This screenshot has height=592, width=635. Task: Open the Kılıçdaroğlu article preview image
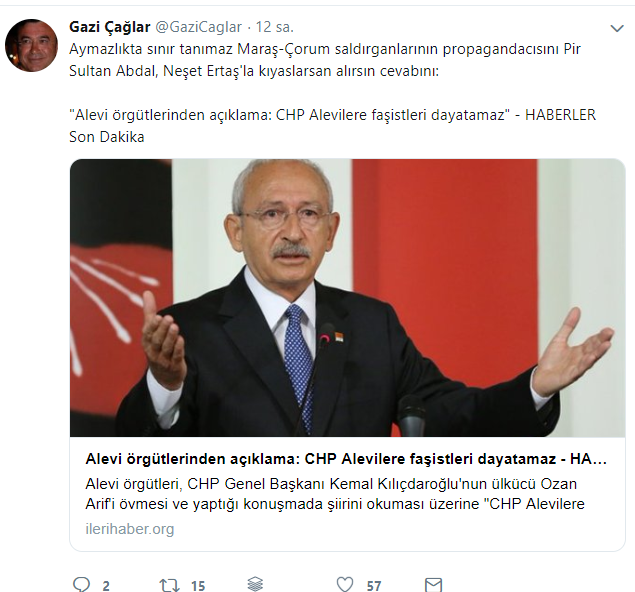click(x=347, y=298)
